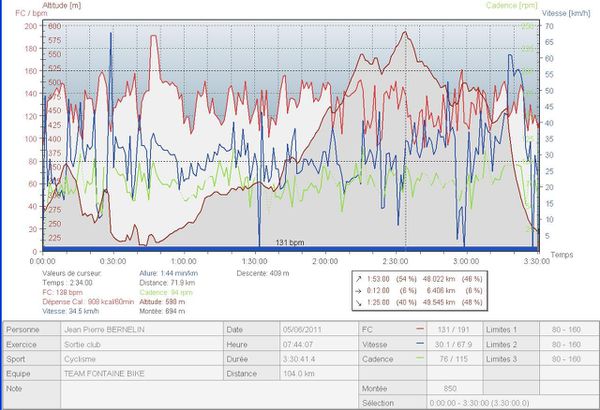Click the '131 bpm' average label on graph
600x410 pixels.
(290, 242)
